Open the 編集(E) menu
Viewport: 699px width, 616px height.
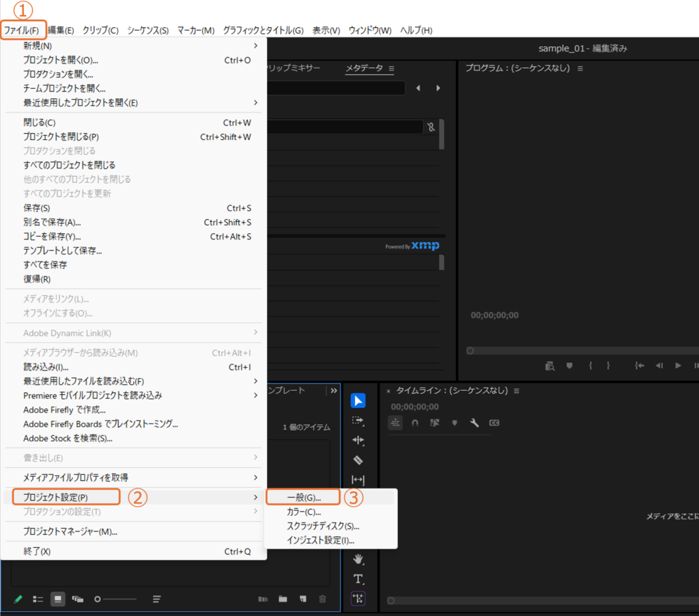tap(61, 30)
